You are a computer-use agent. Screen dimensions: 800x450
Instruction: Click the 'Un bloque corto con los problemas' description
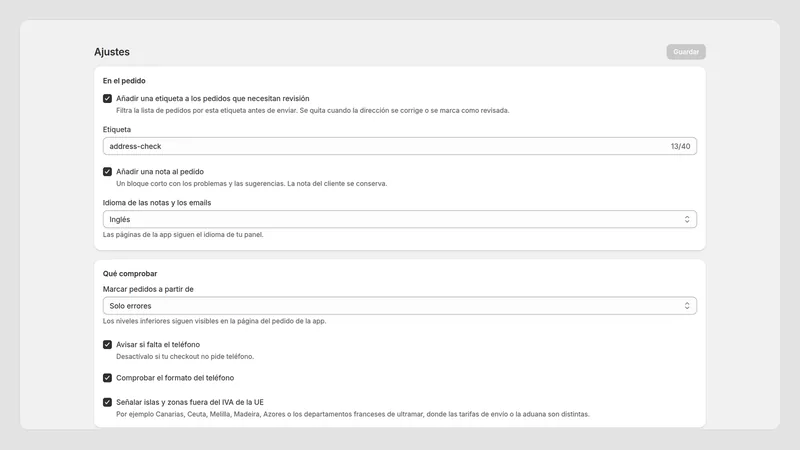pos(252,183)
